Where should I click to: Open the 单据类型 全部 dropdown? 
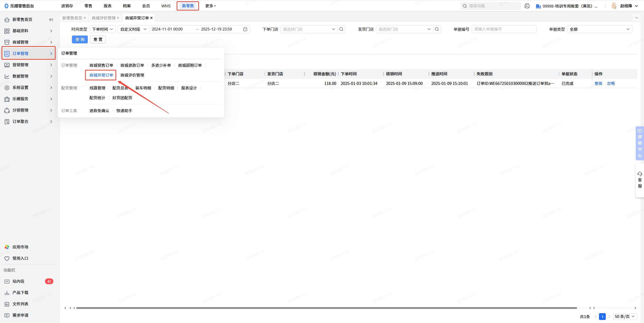tap(599, 29)
